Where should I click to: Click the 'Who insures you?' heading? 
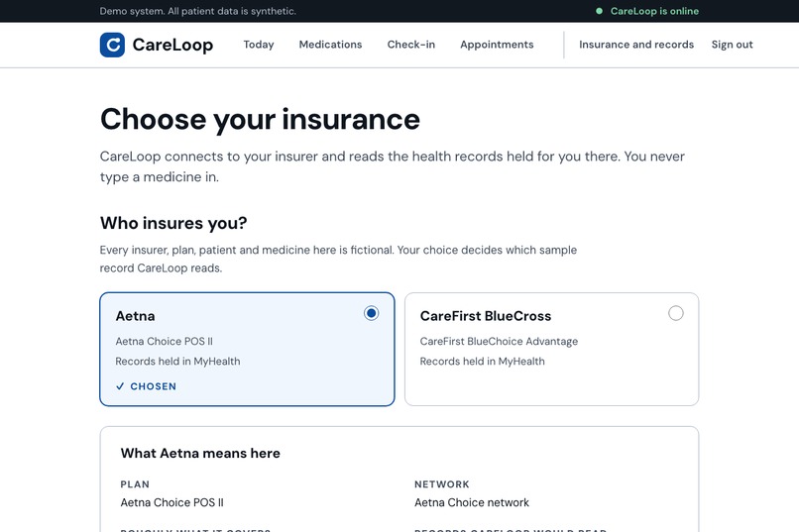coord(173,223)
